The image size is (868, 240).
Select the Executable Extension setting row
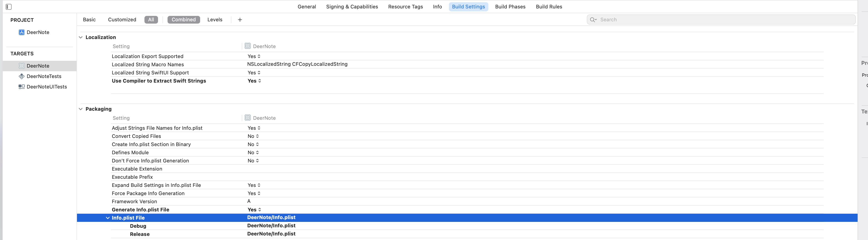[467, 169]
